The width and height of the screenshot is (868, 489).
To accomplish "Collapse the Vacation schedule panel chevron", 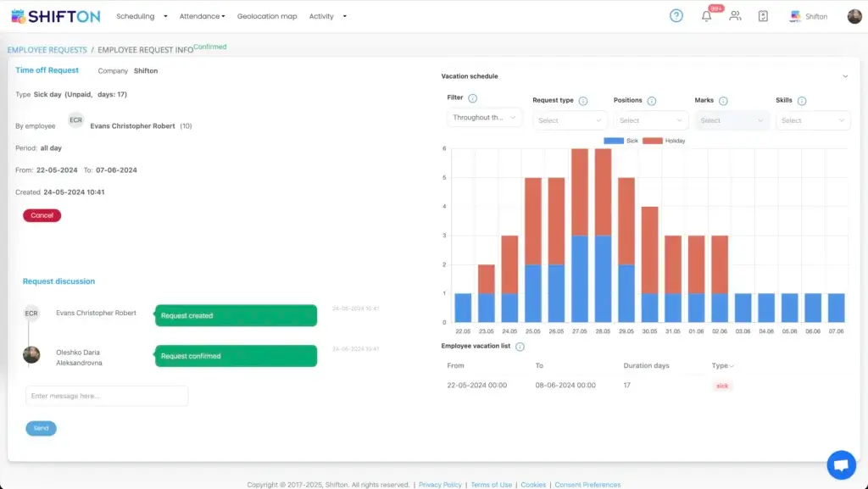I will point(845,76).
